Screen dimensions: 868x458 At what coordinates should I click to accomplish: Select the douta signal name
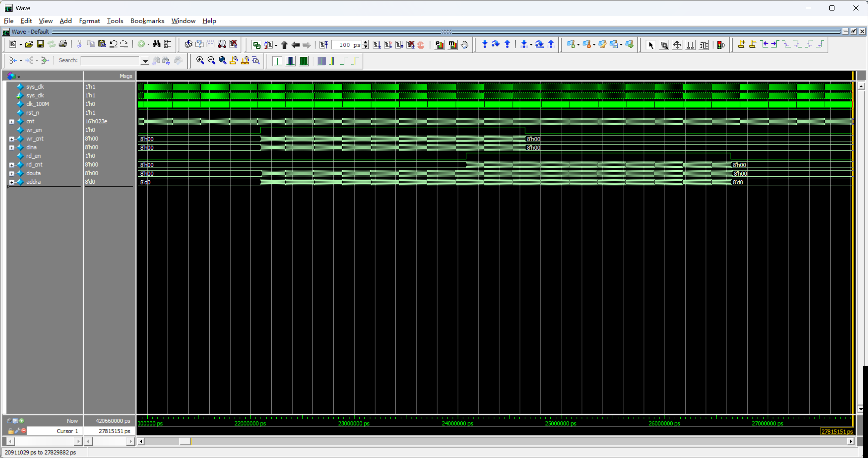33,173
